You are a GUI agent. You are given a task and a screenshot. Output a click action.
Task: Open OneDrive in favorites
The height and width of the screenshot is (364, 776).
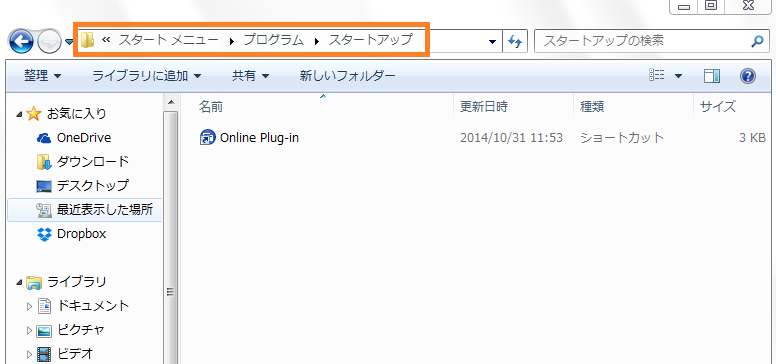(x=84, y=137)
